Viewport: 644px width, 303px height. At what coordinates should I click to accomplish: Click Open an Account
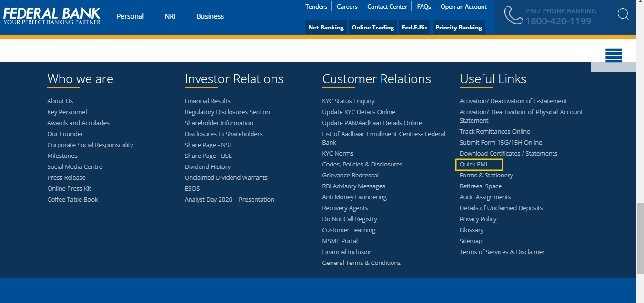coord(463,7)
